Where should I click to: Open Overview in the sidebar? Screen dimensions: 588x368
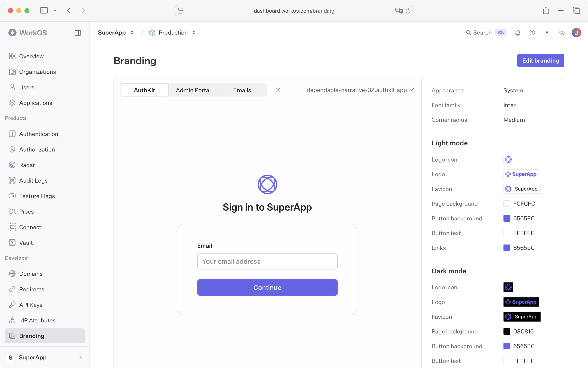[45, 56]
